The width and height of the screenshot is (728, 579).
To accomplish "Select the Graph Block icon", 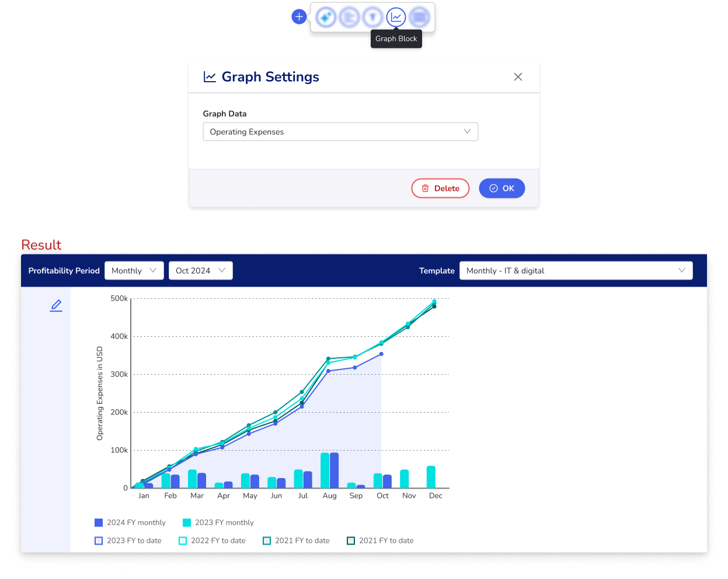I will pos(396,18).
